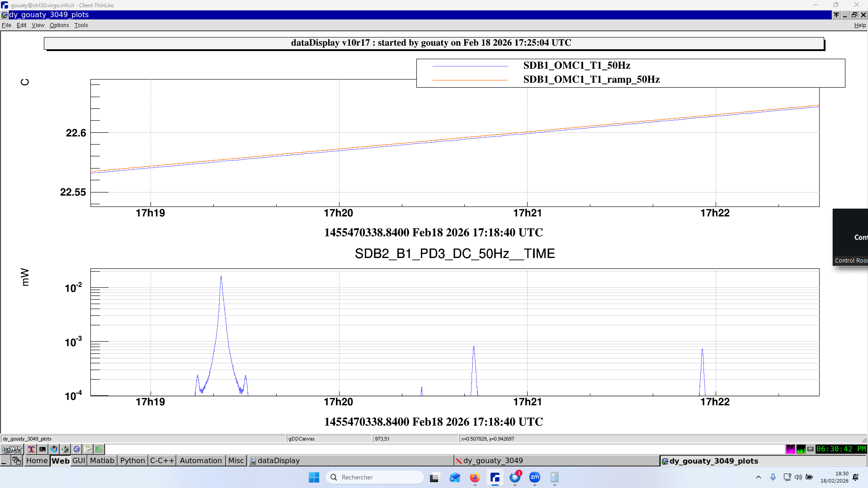Click the SDB1_OMC1_T1_50Hz legend line sample

[x=470, y=66]
